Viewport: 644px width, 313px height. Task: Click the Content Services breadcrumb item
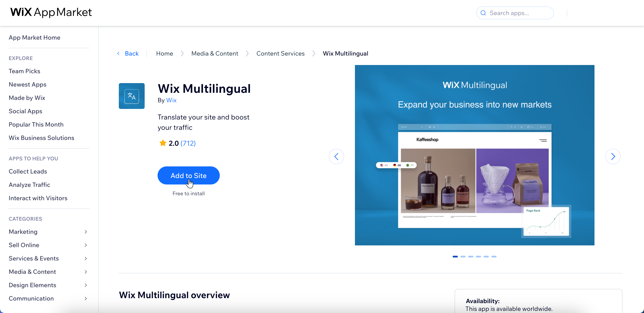pos(280,53)
